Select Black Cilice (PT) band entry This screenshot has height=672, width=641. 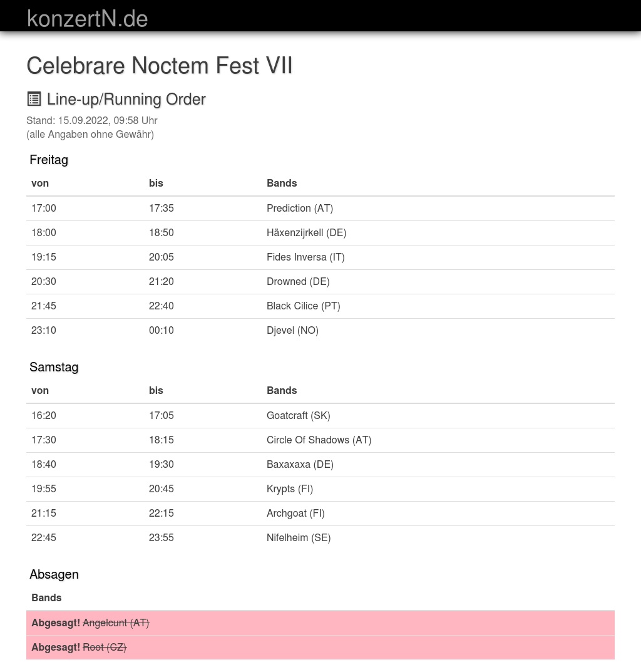(x=304, y=306)
